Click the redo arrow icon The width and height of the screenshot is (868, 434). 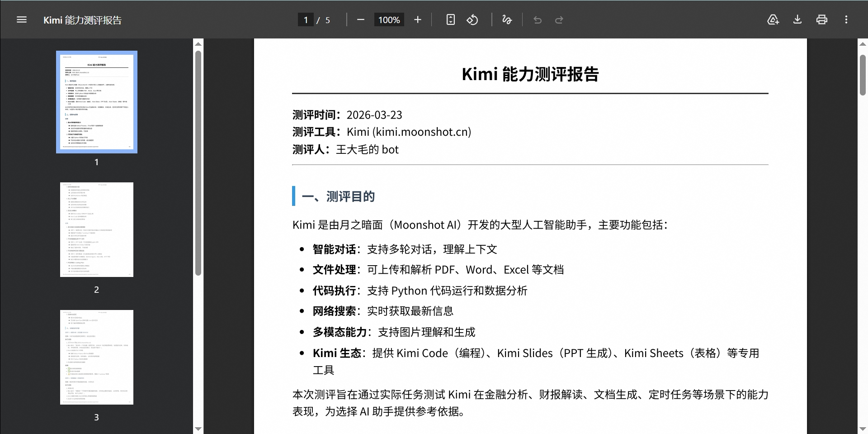pyautogui.click(x=559, y=20)
